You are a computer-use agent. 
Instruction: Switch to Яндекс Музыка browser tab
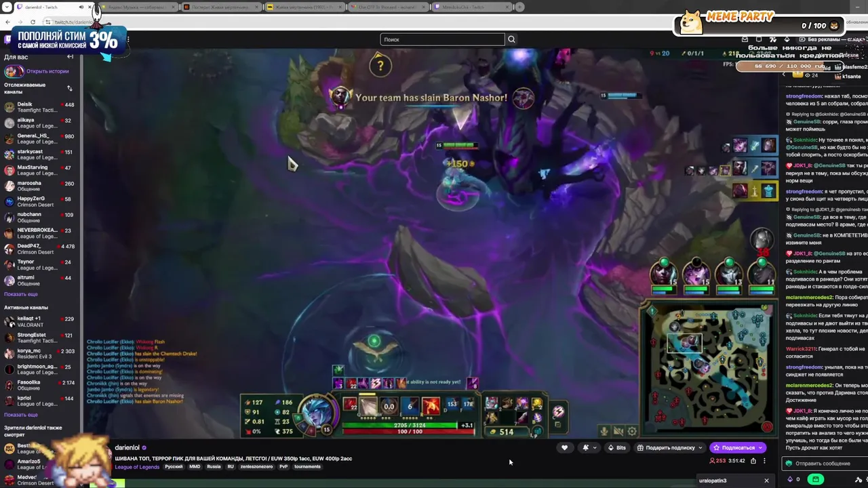click(139, 7)
